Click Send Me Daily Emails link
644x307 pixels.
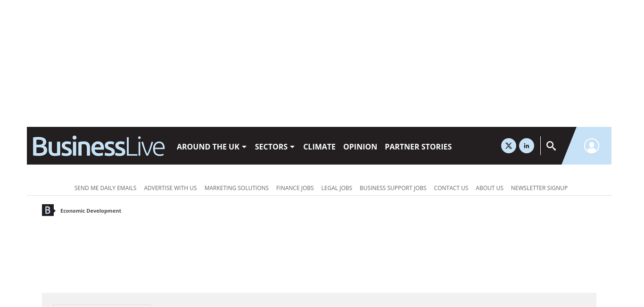(105, 188)
